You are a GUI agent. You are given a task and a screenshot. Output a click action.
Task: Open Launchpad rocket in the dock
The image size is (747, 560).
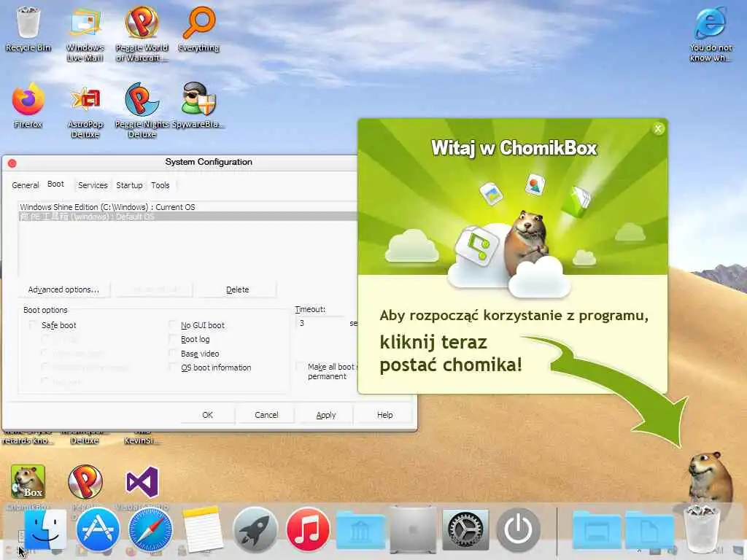click(x=255, y=529)
